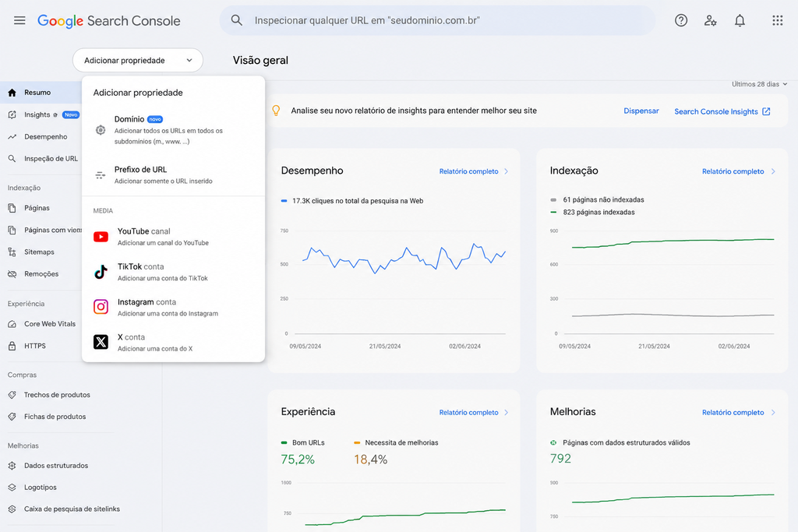Expand Indexação full report chevron

click(x=773, y=171)
